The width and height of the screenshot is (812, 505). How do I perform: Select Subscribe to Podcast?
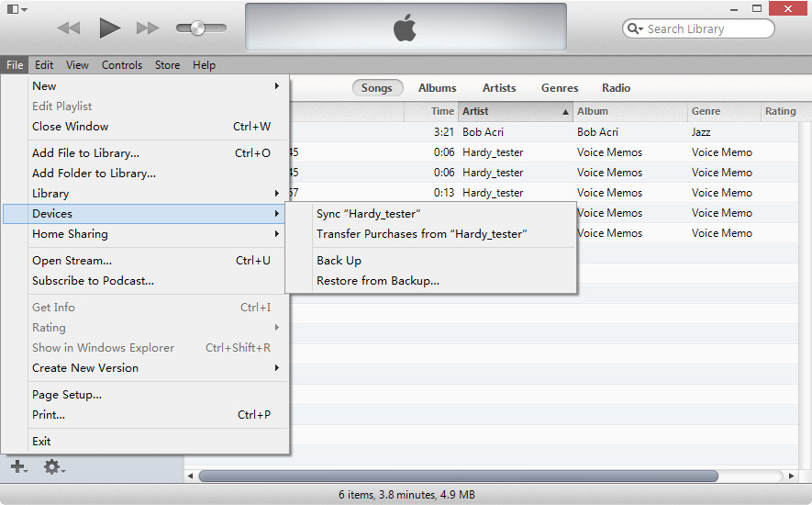pyautogui.click(x=145, y=280)
